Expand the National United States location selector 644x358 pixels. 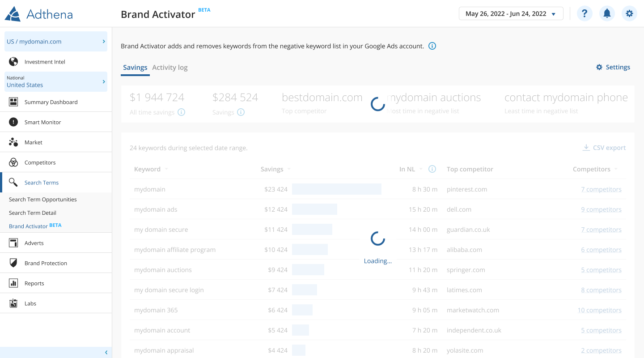56,82
